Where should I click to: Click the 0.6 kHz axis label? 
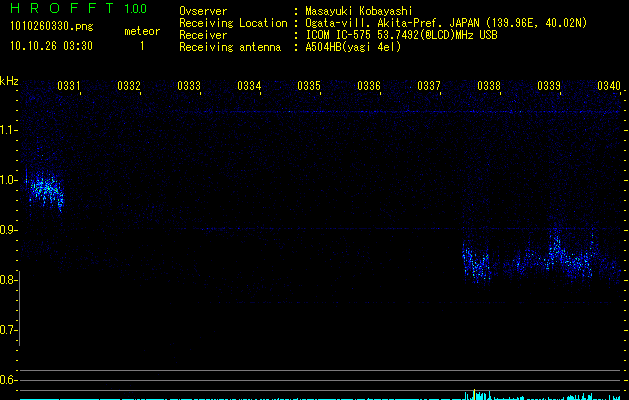coord(8,380)
